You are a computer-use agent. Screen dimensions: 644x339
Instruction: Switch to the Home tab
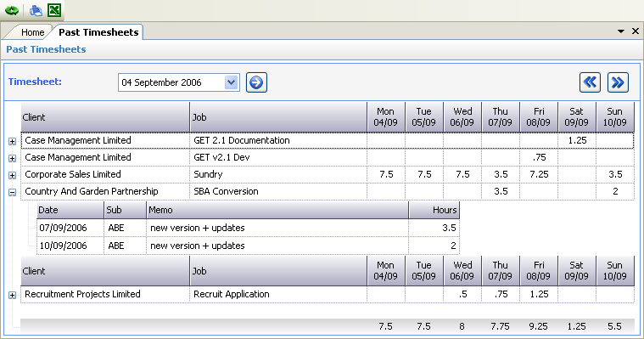(x=32, y=32)
